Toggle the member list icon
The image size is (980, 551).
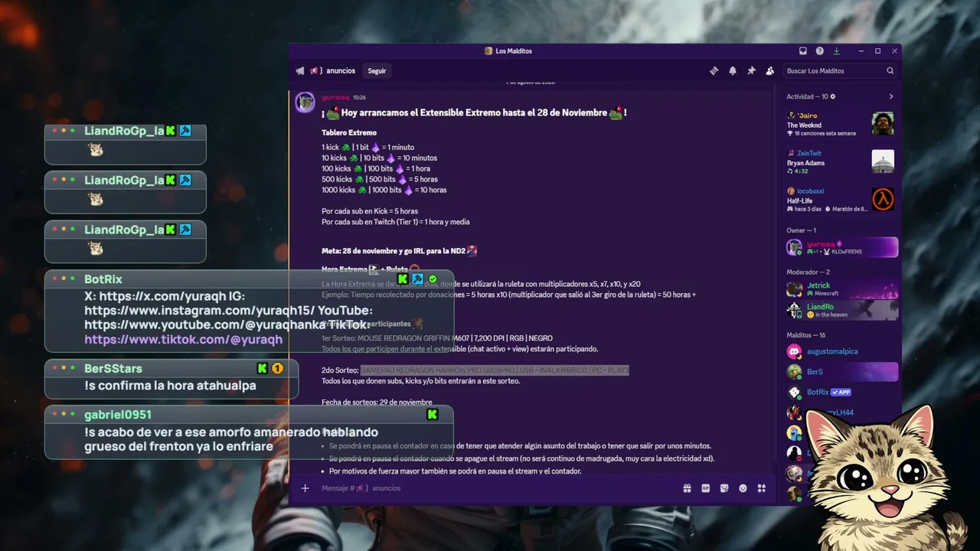(x=769, y=70)
